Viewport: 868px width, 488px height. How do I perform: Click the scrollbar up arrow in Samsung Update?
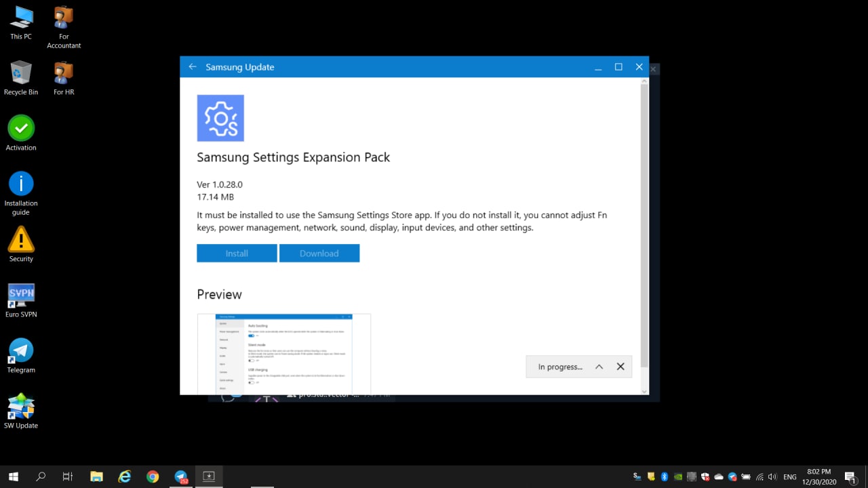(x=644, y=81)
